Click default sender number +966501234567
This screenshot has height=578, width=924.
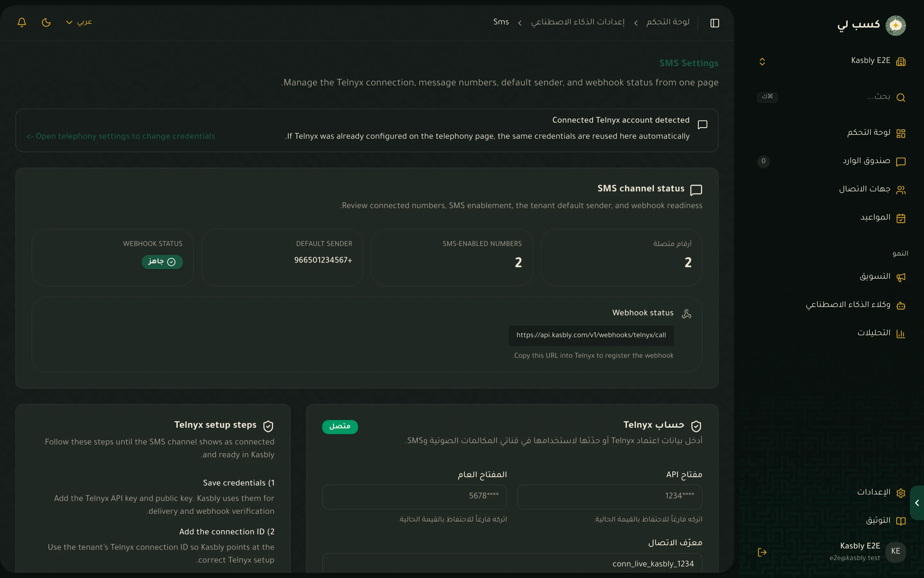point(323,260)
